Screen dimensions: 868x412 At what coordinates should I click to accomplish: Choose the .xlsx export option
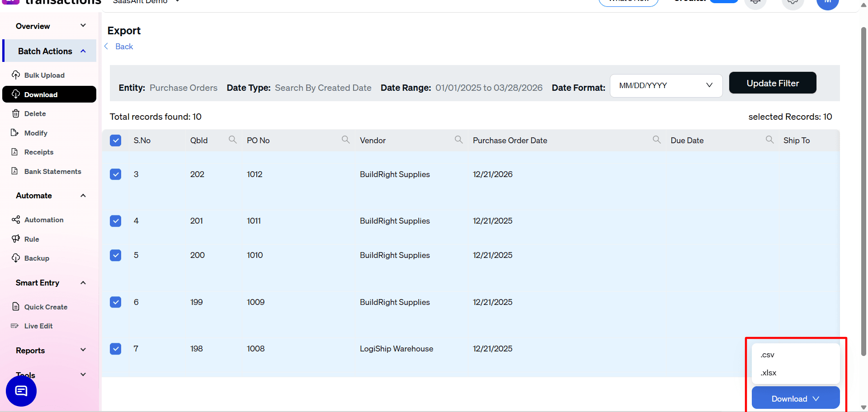click(x=768, y=373)
